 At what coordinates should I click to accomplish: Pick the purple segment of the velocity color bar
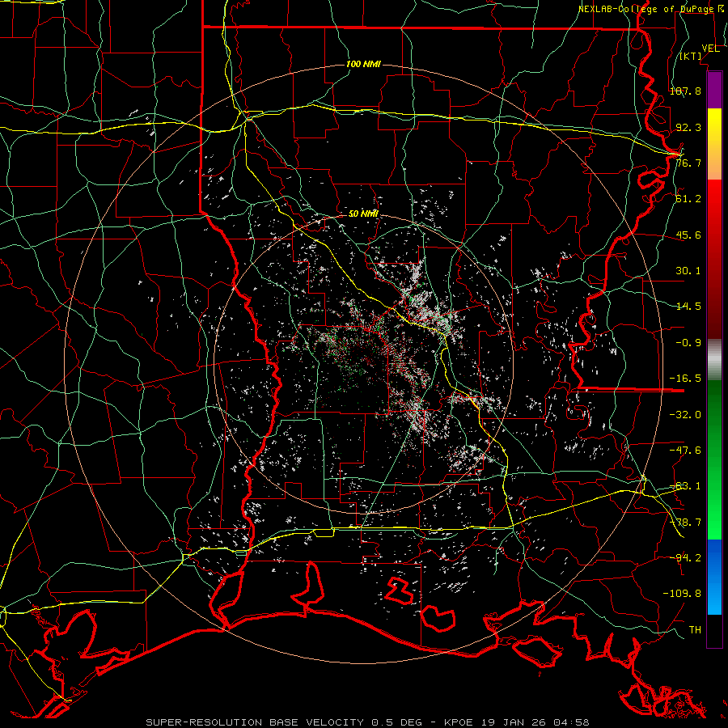[714, 91]
